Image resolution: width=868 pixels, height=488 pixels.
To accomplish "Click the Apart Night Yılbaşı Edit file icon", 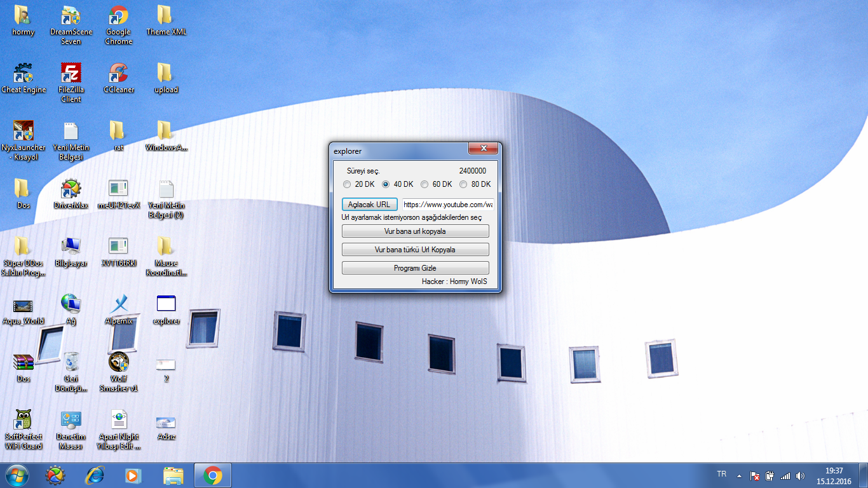I will (x=119, y=430).
